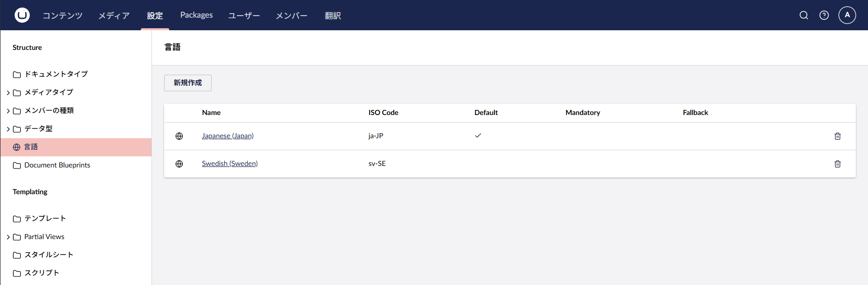The height and width of the screenshot is (285, 868).
Task: Click globe icon beside Swedish (Sweden)
Action: (x=179, y=164)
